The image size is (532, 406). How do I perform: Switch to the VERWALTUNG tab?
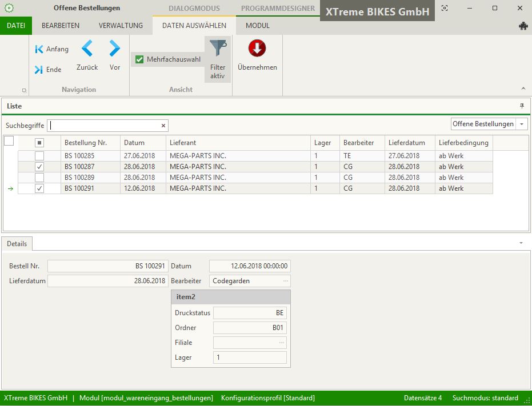[121, 26]
